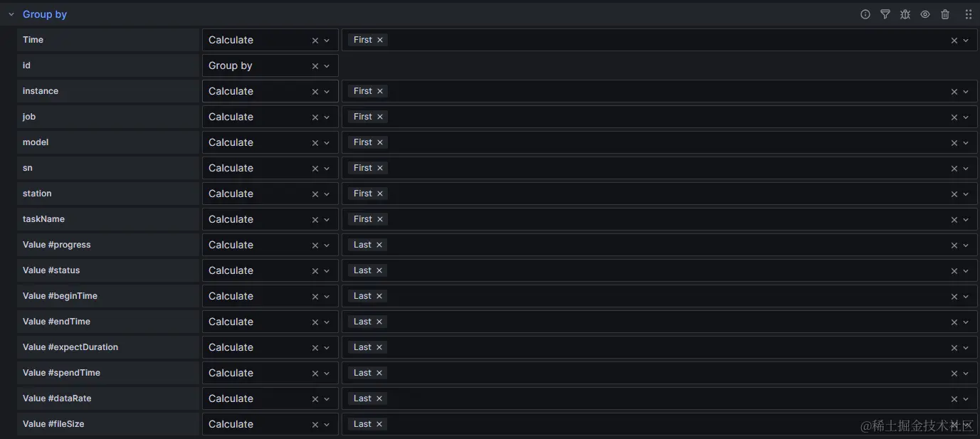Open the job row Calculate dropdown
This screenshot has width=980, height=439.
[327, 117]
